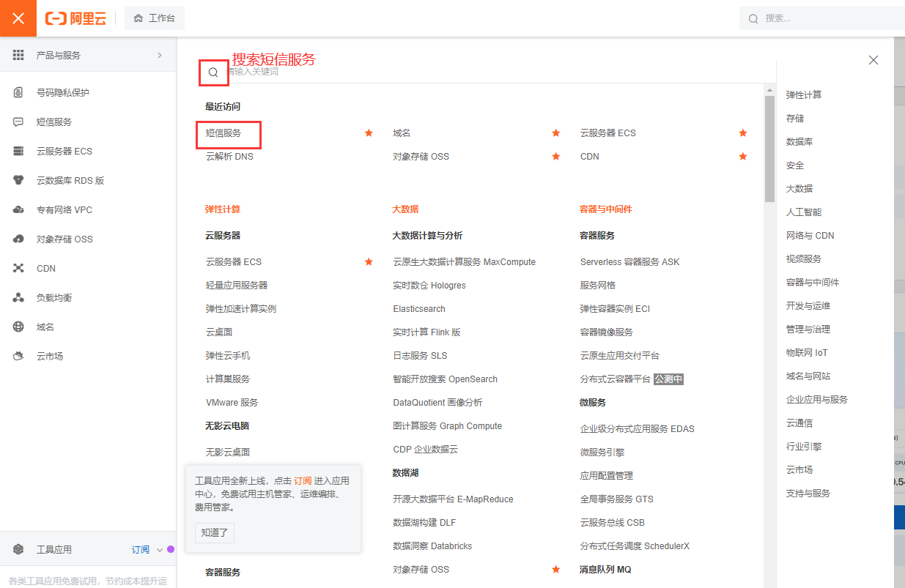Toggle the favorite star for CDN

743,157
